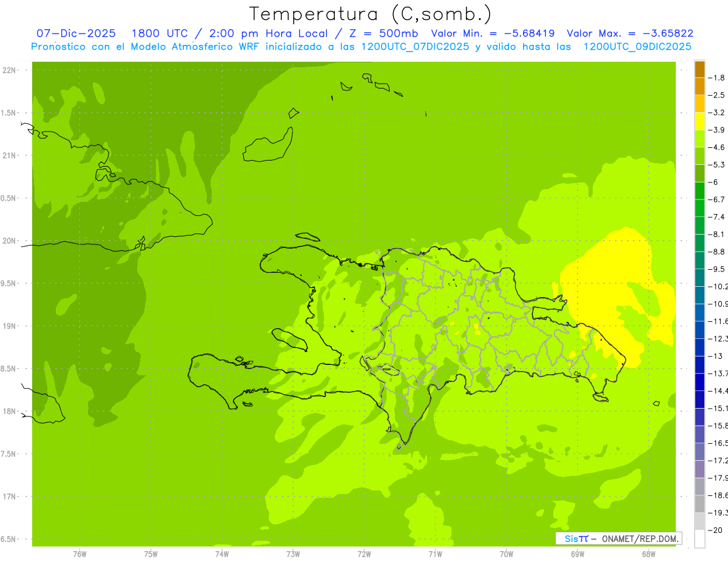Screen dimensions: 728x562
Task: Click the "-6" colorbar value
Action: pyautogui.click(x=713, y=182)
